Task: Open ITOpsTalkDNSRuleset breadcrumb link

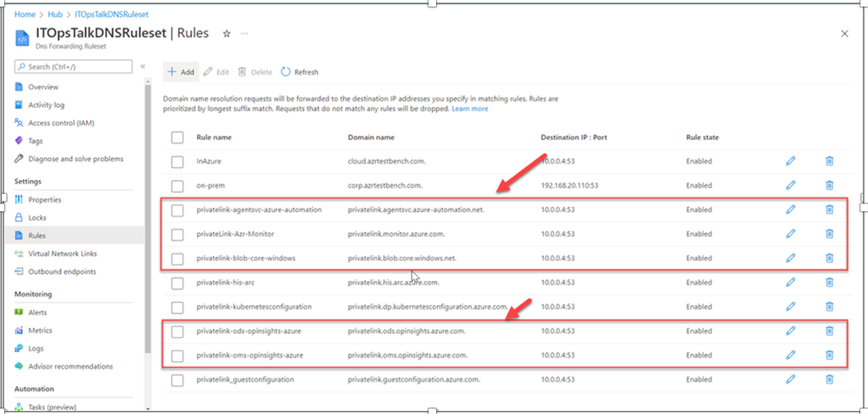Action: tap(111, 15)
